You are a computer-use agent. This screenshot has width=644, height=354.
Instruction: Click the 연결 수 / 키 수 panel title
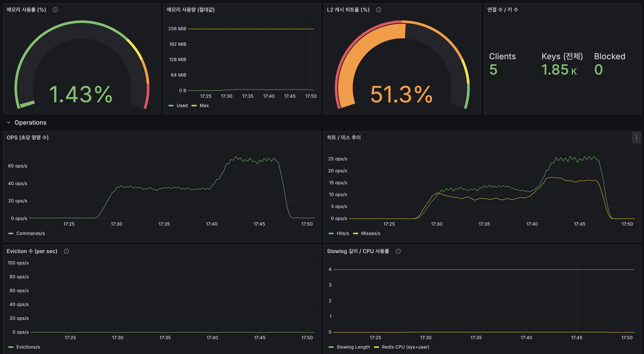click(503, 10)
